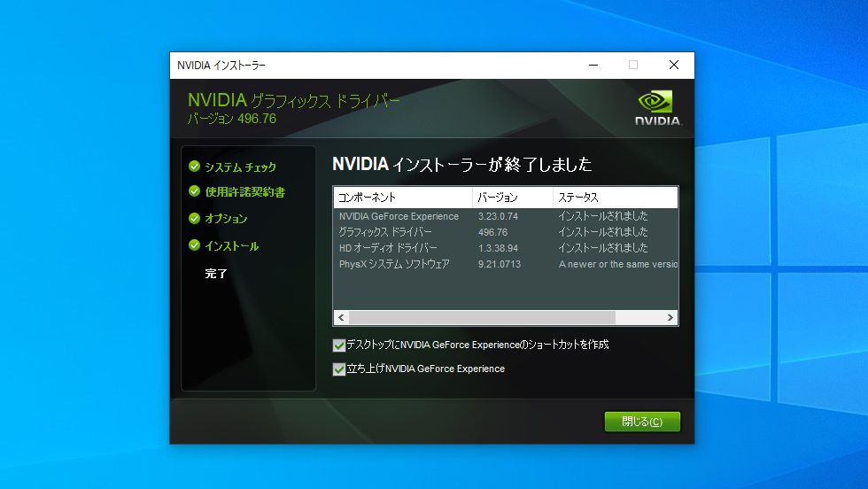Select the NVIDIA GeForce Experience row
The width and height of the screenshot is (868, 489).
click(x=506, y=216)
